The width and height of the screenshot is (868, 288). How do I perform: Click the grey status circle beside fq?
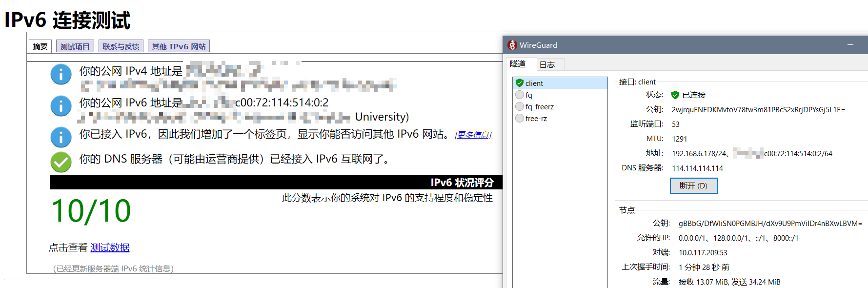point(520,95)
